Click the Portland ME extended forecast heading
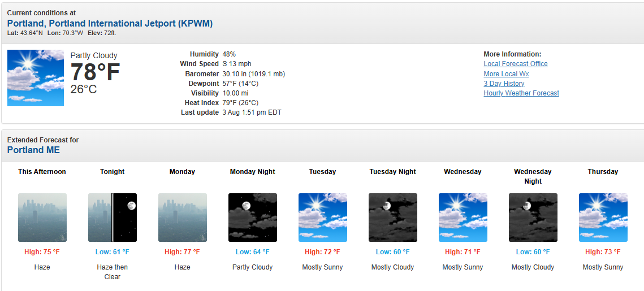This screenshot has width=644, height=291. (33, 150)
